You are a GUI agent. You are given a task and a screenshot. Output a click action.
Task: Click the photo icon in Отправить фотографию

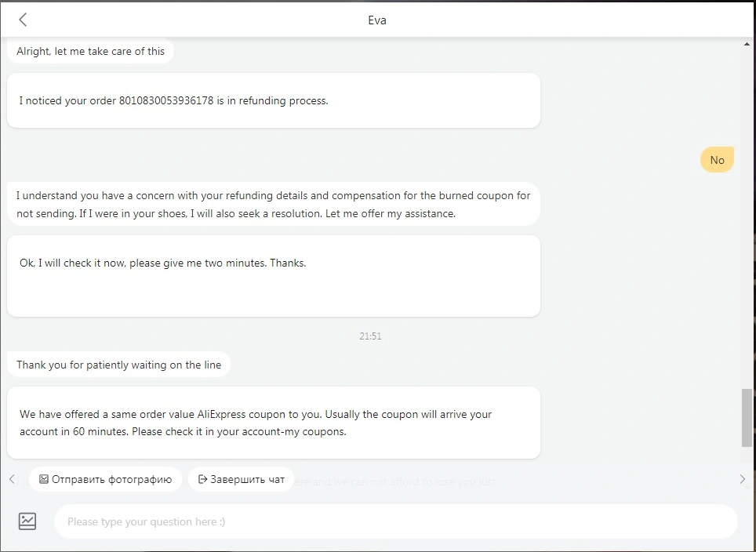(x=43, y=479)
